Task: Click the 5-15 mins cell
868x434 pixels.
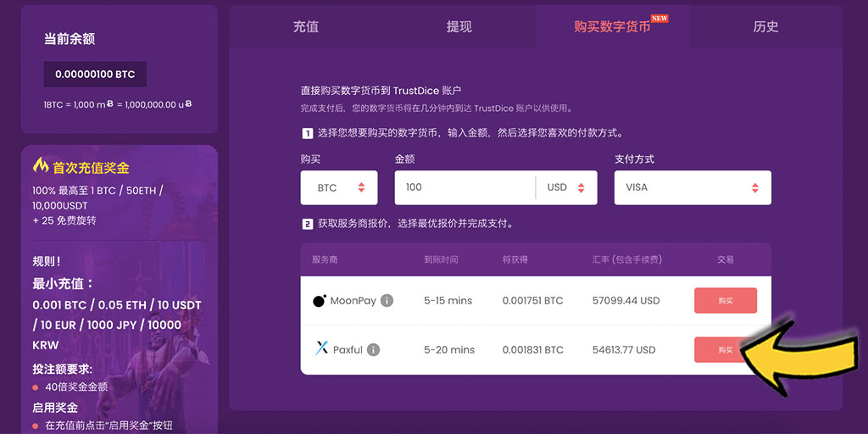Action: pos(448,301)
